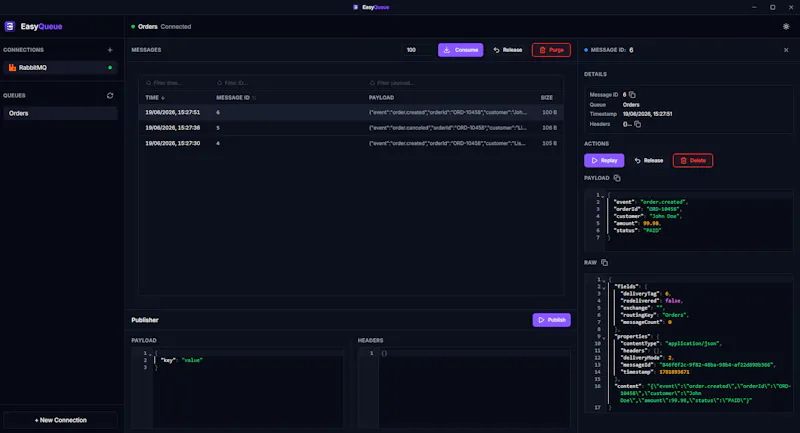Copy the message headers value
This screenshot has width=800, height=433.
click(x=637, y=124)
